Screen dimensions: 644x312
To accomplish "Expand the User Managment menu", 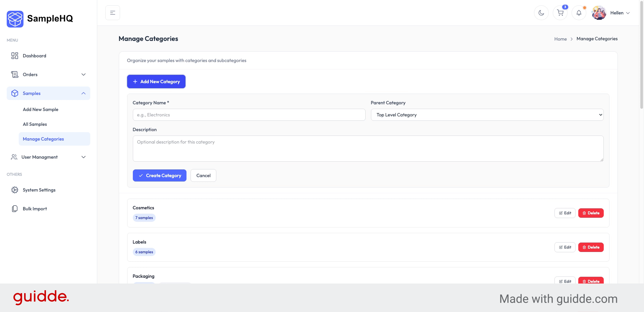I will click(x=84, y=157).
